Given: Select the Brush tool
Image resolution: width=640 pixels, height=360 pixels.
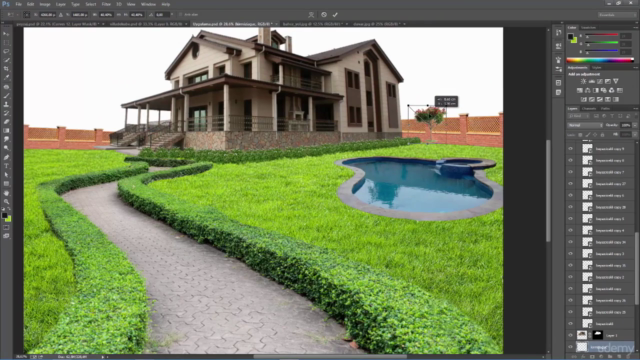Looking at the screenshot, I should (6, 96).
